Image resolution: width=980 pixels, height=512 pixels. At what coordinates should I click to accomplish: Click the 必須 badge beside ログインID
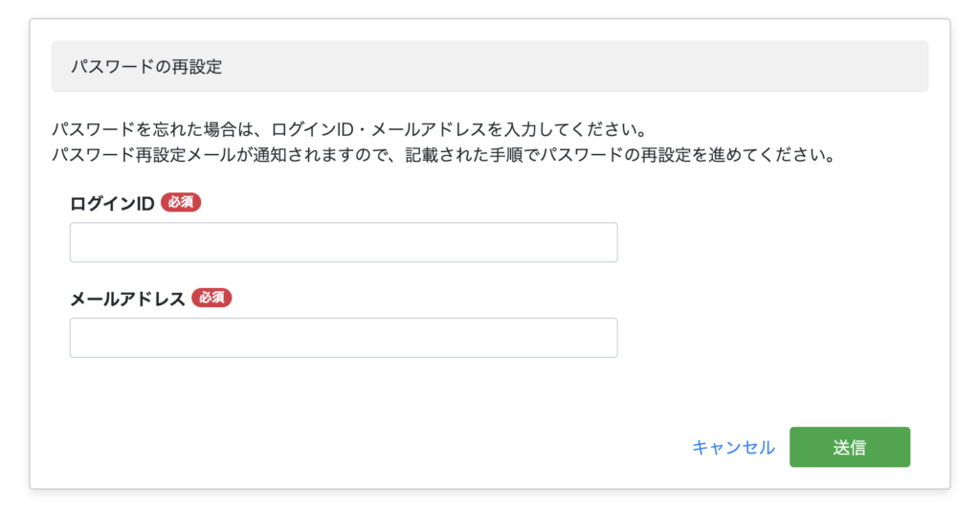pos(181,202)
